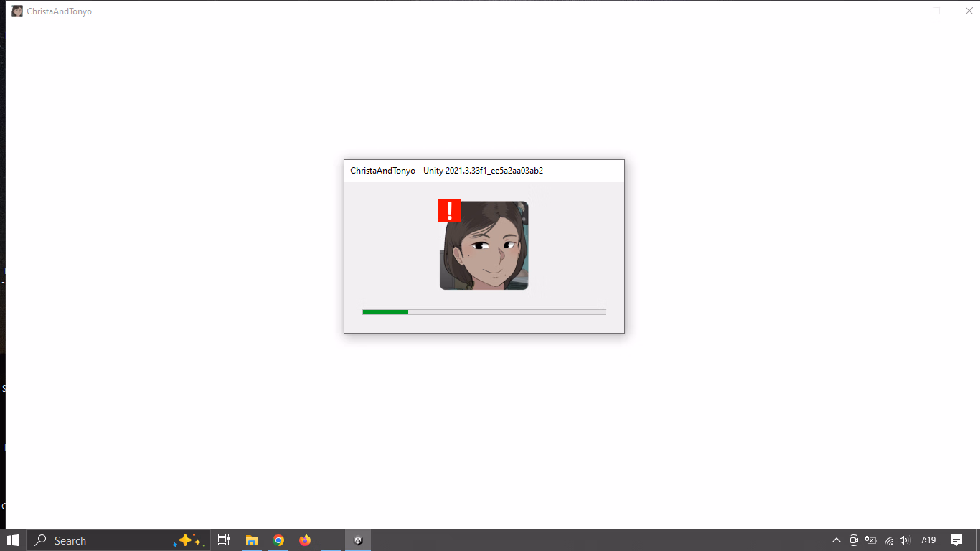Open File Explorer from the taskbar
This screenshot has width=980, height=551.
pos(252,540)
